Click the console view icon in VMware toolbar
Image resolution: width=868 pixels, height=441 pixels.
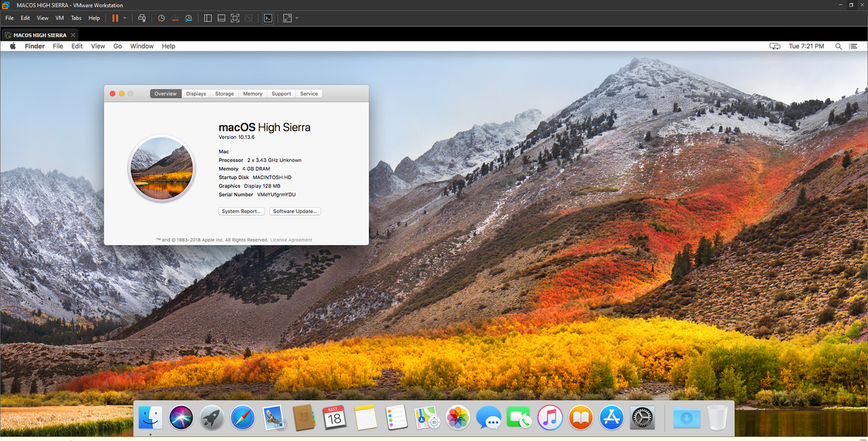tap(268, 18)
